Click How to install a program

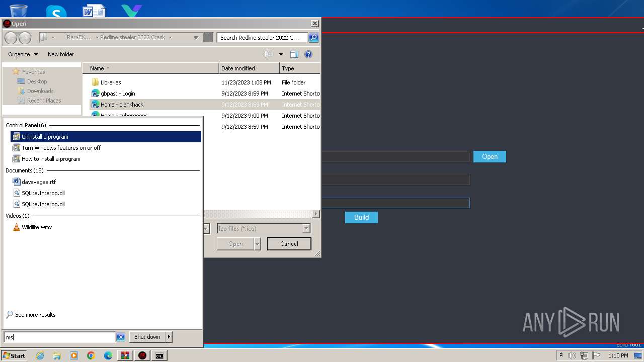coord(106,159)
